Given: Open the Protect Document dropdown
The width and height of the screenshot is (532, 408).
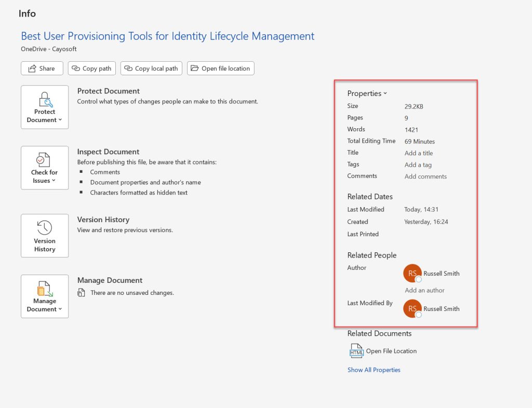Looking at the screenshot, I should [x=45, y=107].
